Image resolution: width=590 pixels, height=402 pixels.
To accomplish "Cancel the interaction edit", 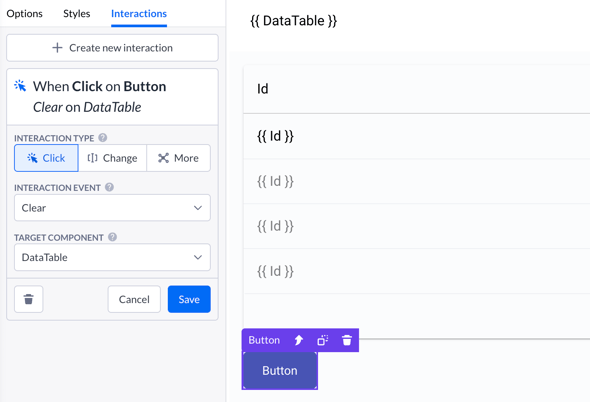I will pyautogui.click(x=134, y=299).
